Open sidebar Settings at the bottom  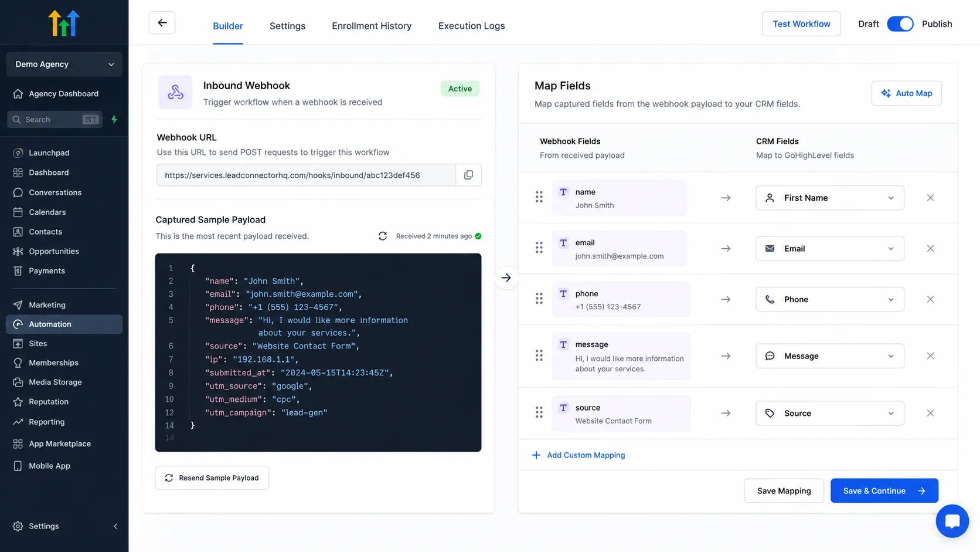[x=44, y=526]
